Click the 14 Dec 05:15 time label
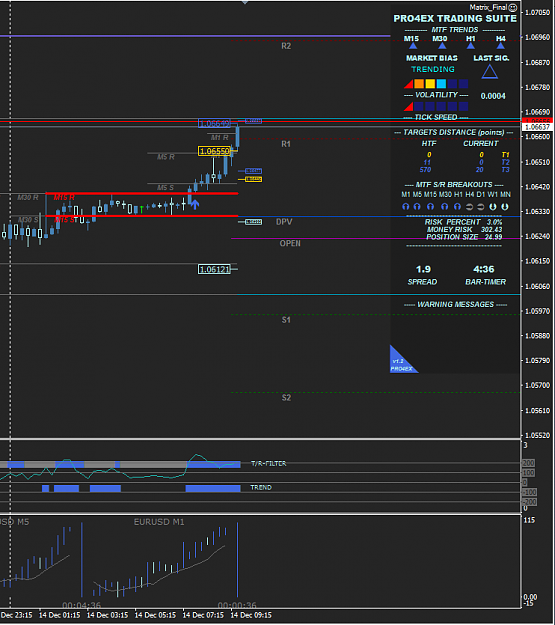Viewport: 555px width, 625px height. (155, 615)
